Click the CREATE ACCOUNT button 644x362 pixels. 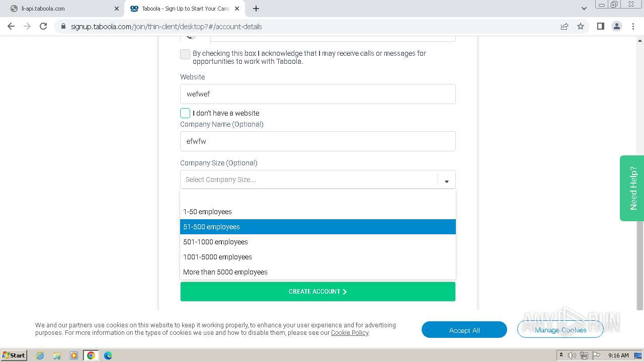318,292
